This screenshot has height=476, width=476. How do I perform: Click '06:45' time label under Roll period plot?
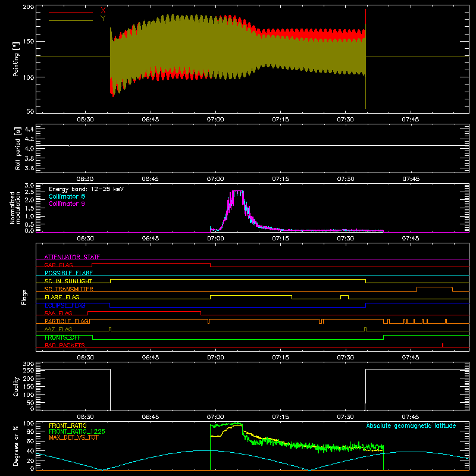coord(150,179)
